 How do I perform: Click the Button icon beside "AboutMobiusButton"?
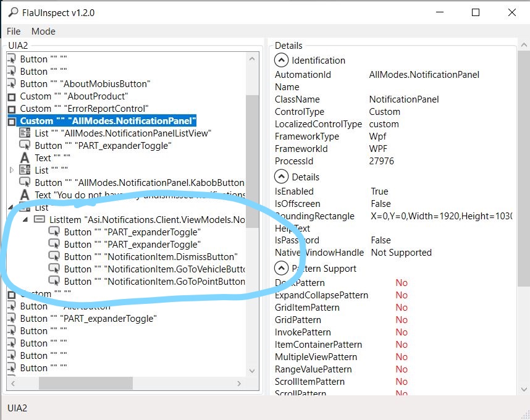(x=11, y=83)
